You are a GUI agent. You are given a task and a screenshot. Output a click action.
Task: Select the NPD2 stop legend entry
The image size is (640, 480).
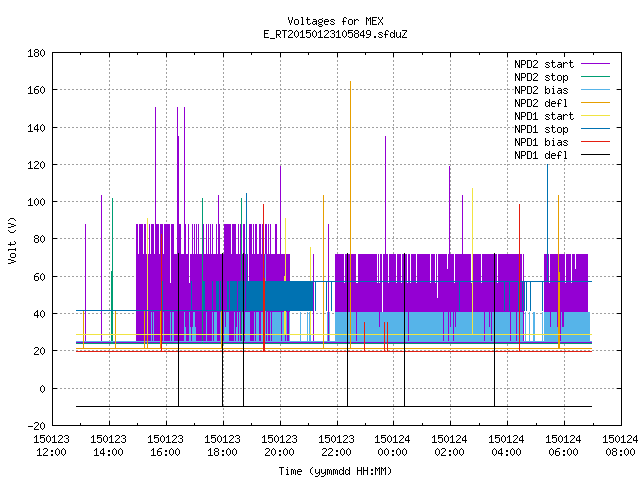[541, 77]
